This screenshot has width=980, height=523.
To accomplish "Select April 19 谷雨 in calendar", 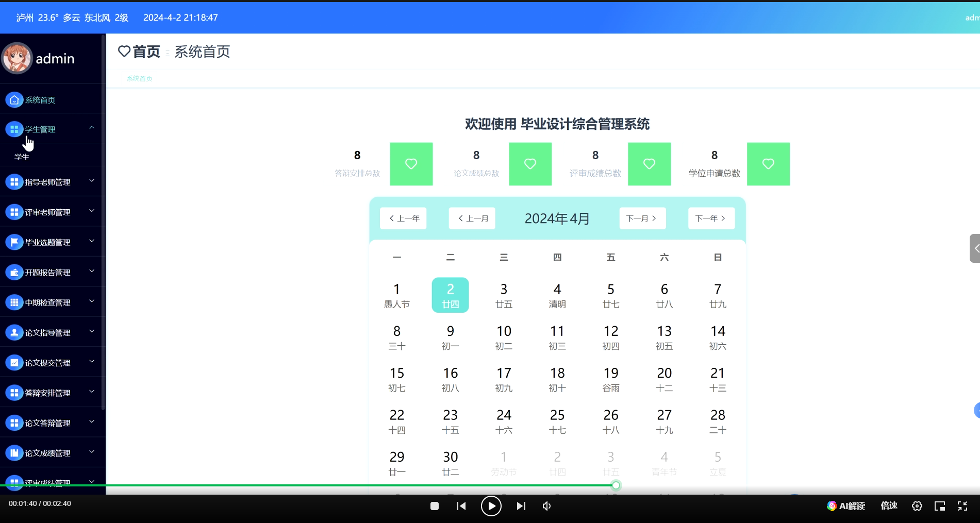I will (611, 379).
